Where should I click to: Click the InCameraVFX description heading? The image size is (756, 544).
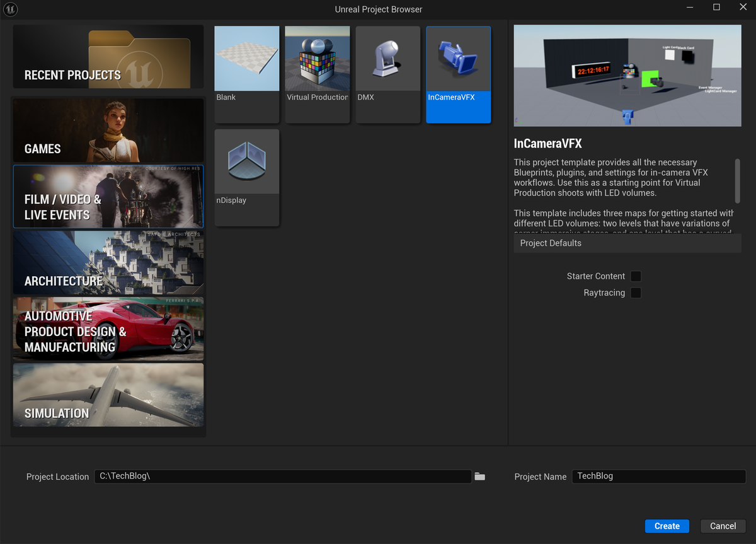(x=547, y=144)
